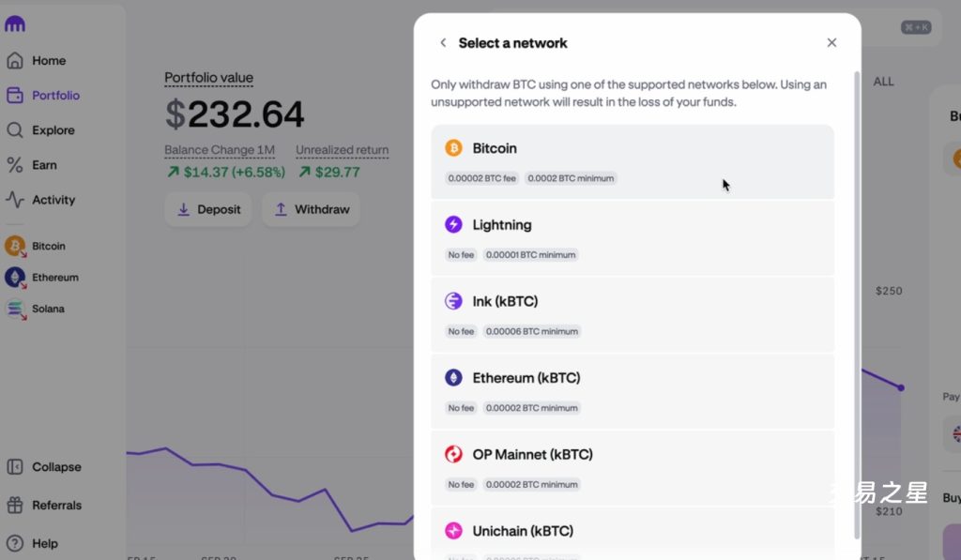The height and width of the screenshot is (560, 961).
Task: Click the Deposit button
Action: coord(209,210)
